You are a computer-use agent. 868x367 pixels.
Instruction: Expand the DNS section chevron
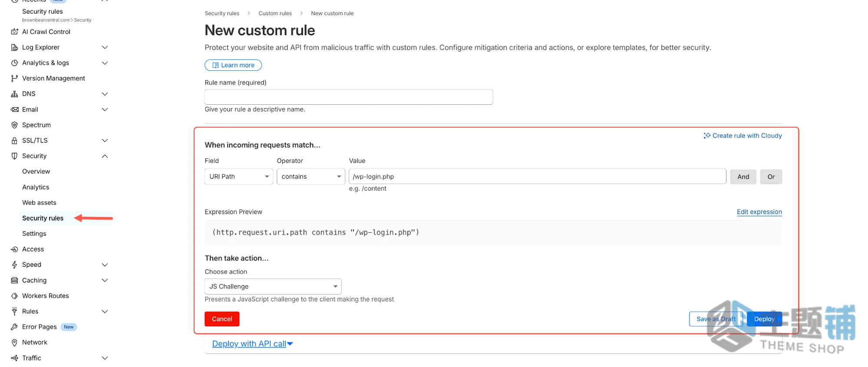[105, 94]
